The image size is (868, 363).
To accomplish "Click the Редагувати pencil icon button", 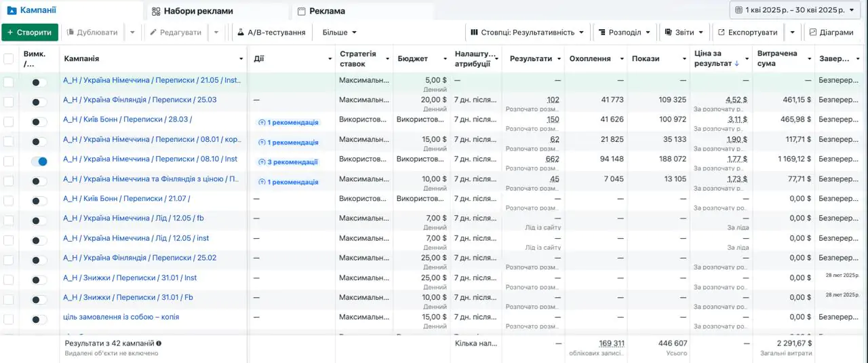I will click(175, 32).
